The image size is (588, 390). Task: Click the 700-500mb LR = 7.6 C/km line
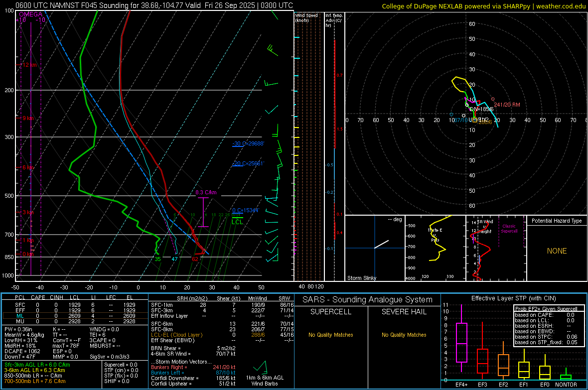[35, 381]
